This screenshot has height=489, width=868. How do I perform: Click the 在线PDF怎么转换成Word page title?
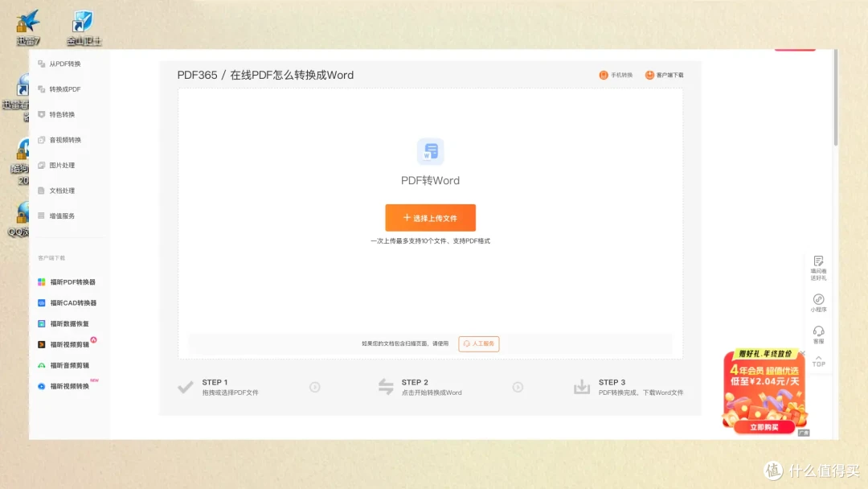pos(292,76)
